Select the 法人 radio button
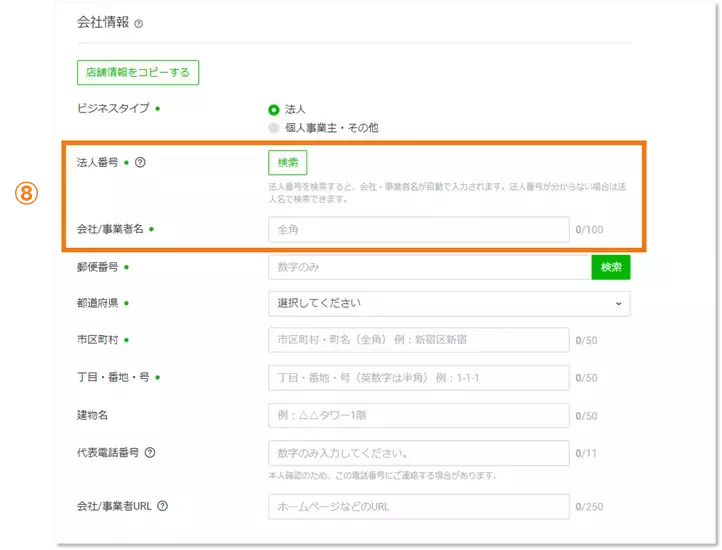 click(x=274, y=109)
